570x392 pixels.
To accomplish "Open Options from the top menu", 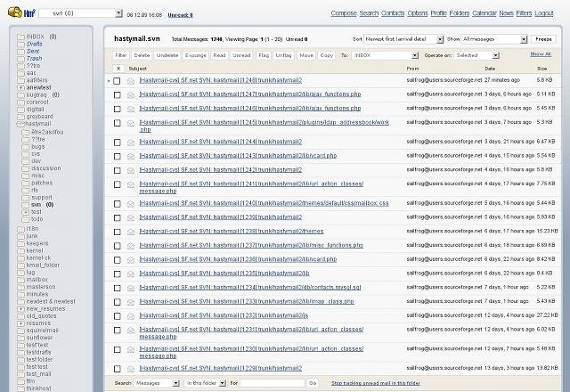I will pyautogui.click(x=418, y=13).
